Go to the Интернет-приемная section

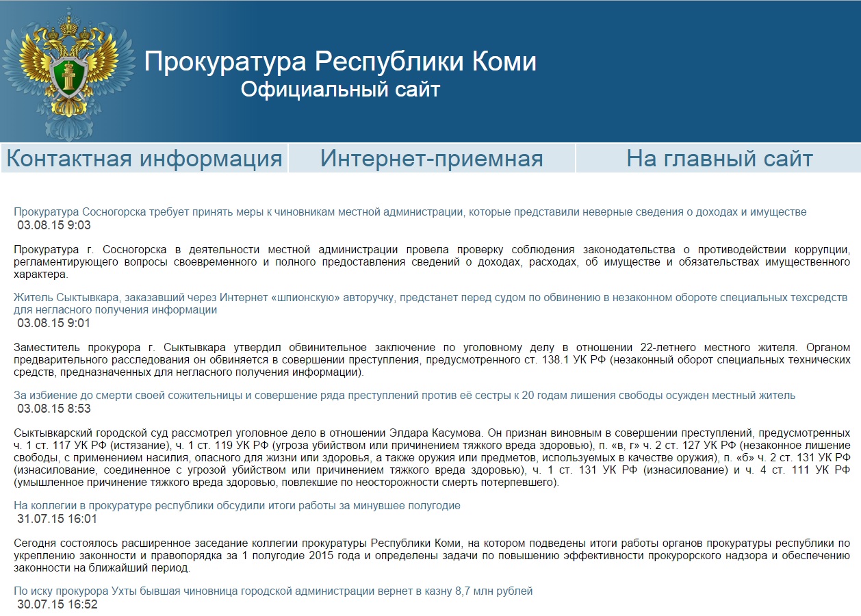click(x=431, y=159)
